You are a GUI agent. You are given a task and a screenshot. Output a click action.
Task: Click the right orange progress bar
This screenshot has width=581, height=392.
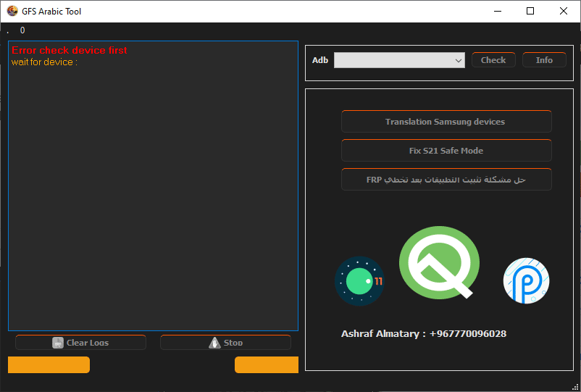pos(267,364)
